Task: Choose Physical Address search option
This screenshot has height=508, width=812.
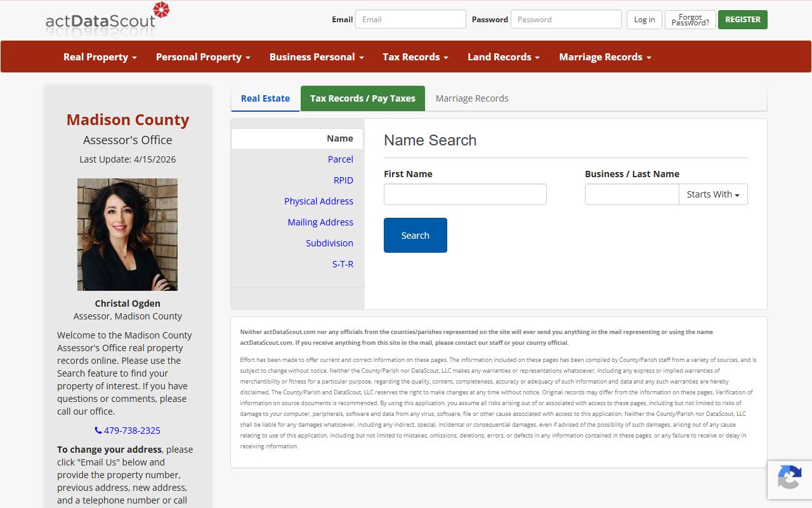Action: tap(318, 201)
